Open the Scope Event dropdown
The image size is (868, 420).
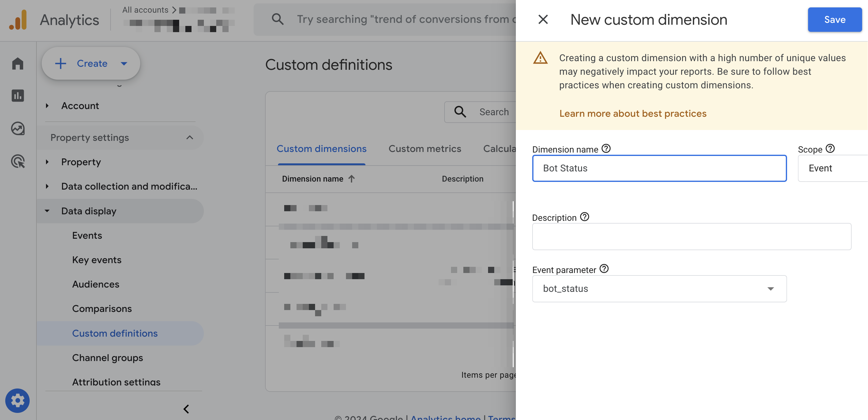tap(832, 168)
